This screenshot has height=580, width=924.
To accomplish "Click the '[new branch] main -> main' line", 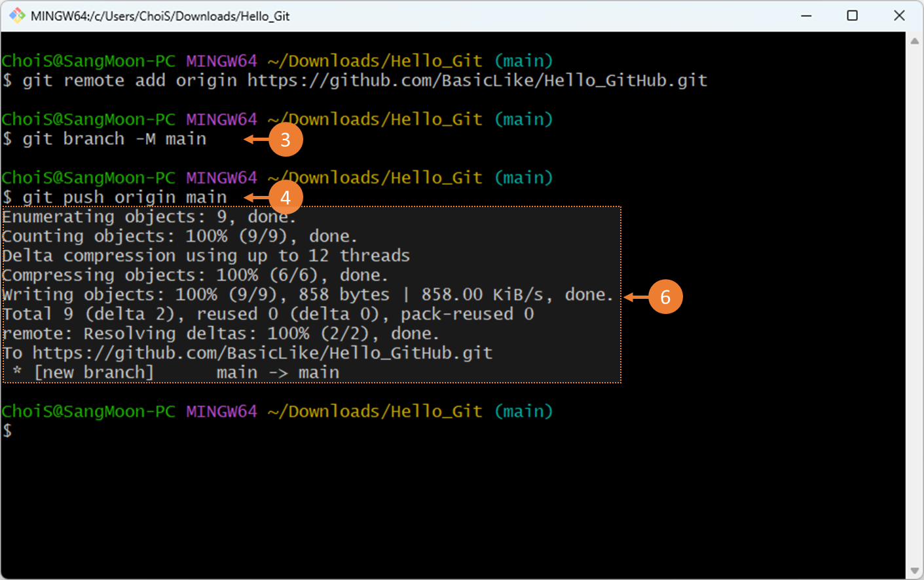I will point(176,373).
